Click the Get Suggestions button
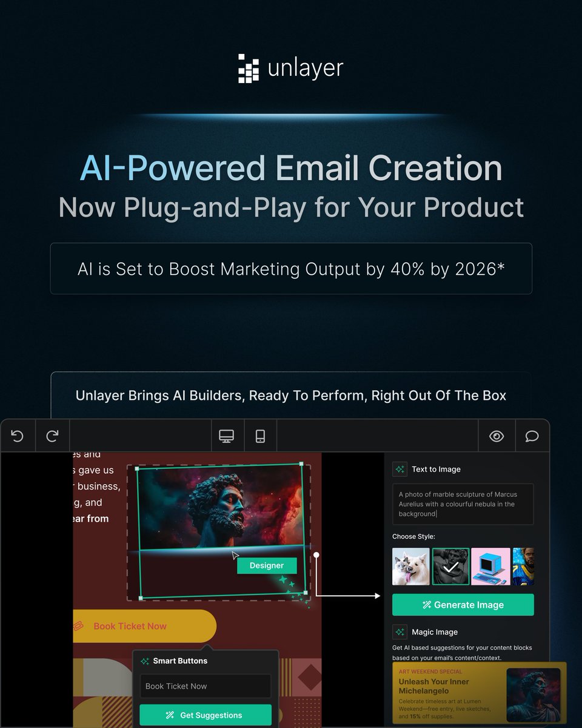This screenshot has height=728, width=582. (x=206, y=715)
